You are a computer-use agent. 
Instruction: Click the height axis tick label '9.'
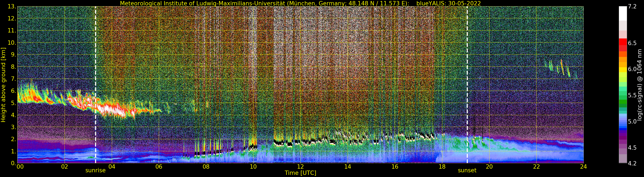13,55
